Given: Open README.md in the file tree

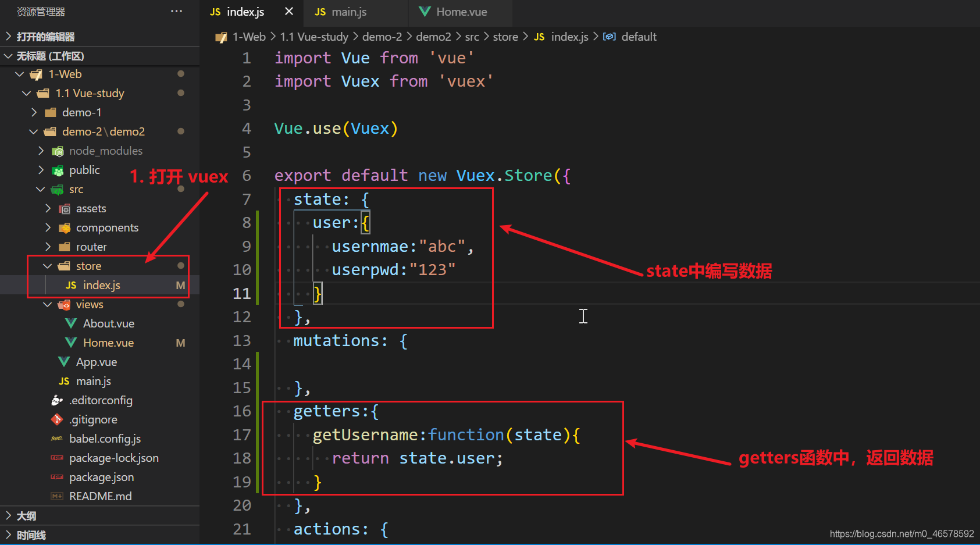Looking at the screenshot, I should pyautogui.click(x=99, y=496).
